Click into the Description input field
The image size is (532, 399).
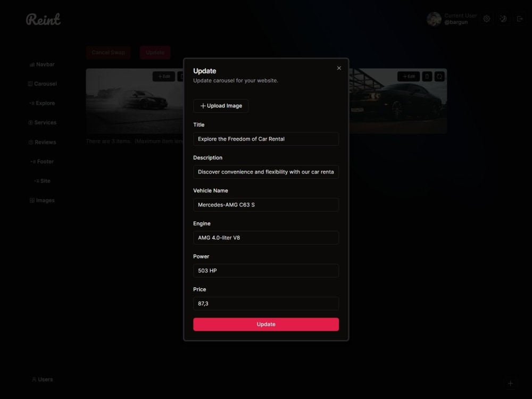point(266,172)
